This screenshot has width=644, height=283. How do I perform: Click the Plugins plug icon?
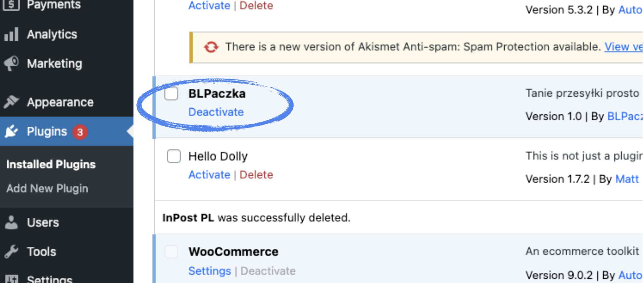pyautogui.click(x=11, y=131)
